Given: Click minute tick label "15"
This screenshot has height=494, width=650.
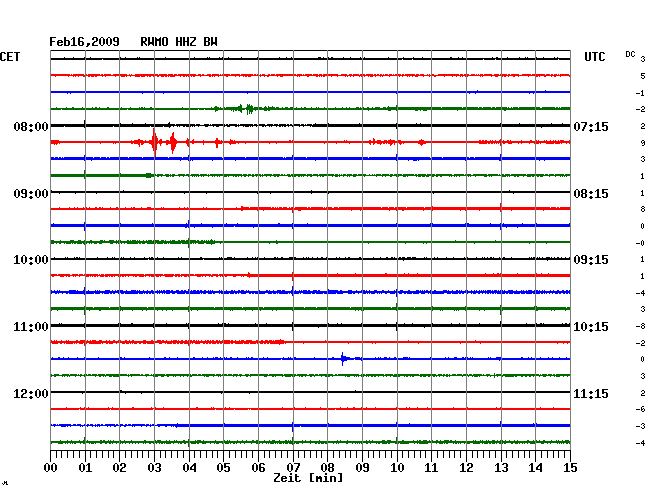Looking at the screenshot, I should click(x=570, y=468).
